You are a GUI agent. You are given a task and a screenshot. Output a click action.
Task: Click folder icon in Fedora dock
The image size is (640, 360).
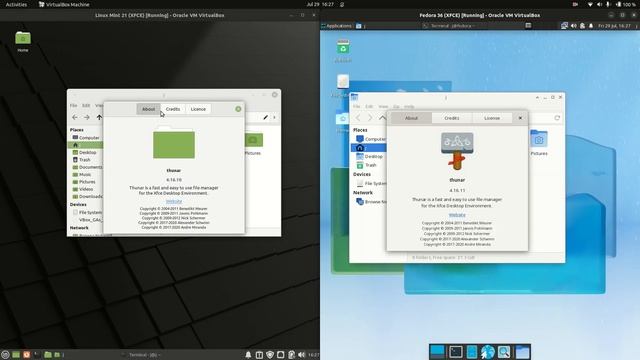click(x=522, y=351)
